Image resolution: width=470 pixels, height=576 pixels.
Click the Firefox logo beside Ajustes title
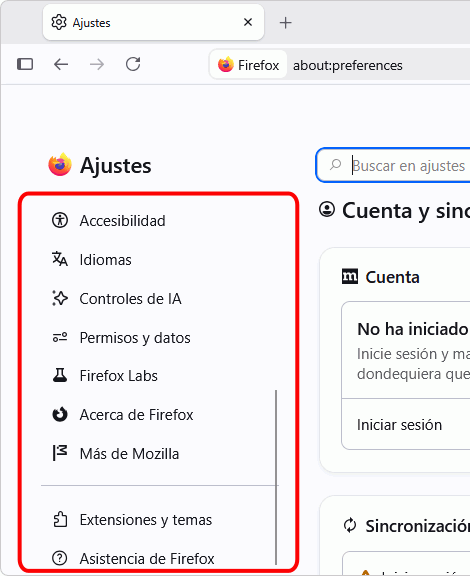(60, 165)
